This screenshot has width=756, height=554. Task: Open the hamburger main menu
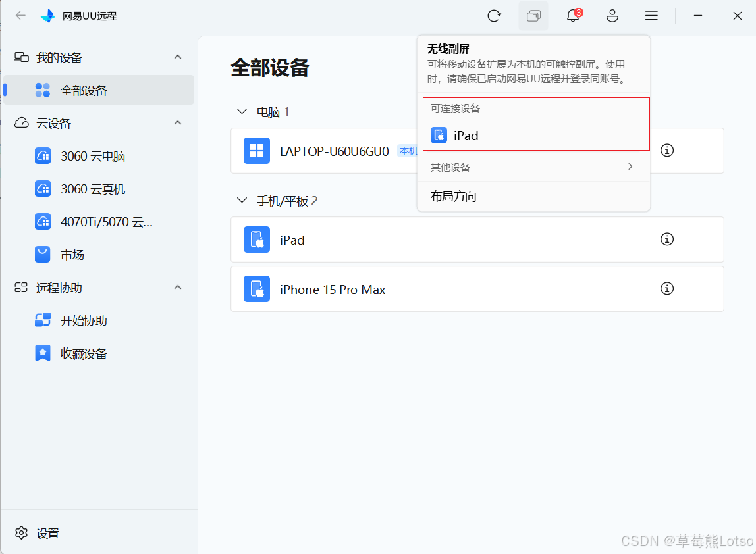651,16
